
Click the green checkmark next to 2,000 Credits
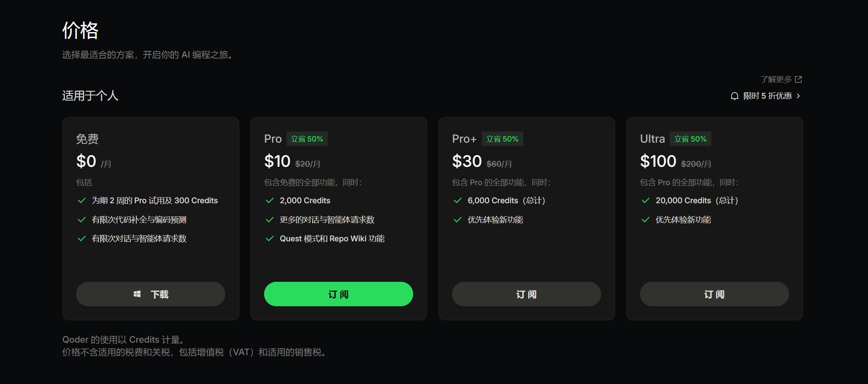(269, 200)
